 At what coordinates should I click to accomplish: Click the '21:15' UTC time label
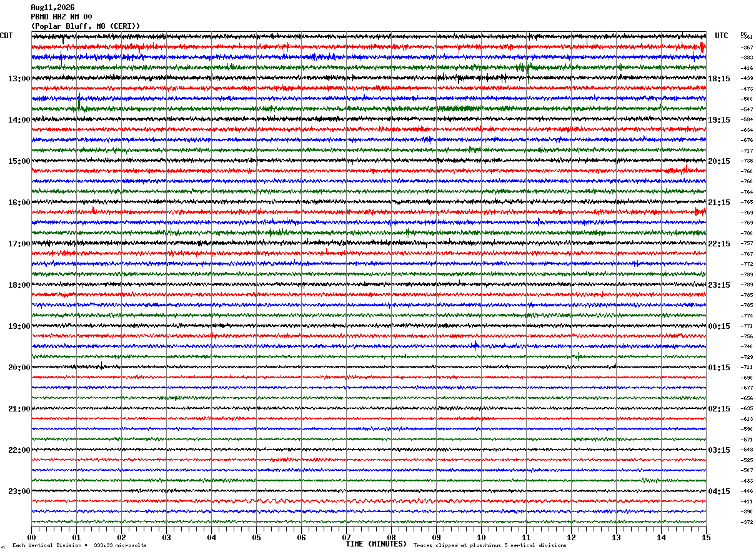pos(719,203)
